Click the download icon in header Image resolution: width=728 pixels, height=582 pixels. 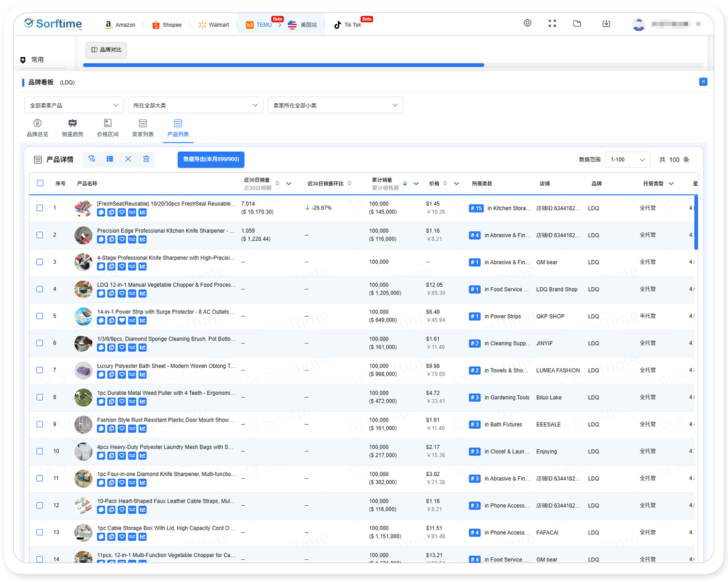tap(606, 23)
